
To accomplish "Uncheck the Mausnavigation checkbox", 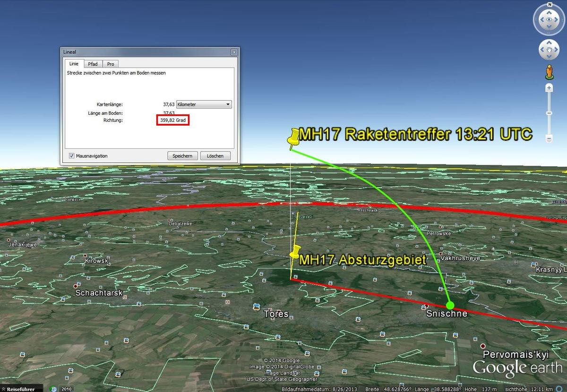I will pyautogui.click(x=72, y=156).
